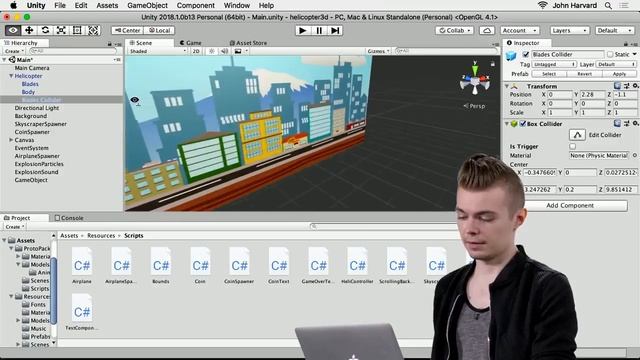Open the Apple menu
The image size is (640, 360).
click(x=13, y=5)
